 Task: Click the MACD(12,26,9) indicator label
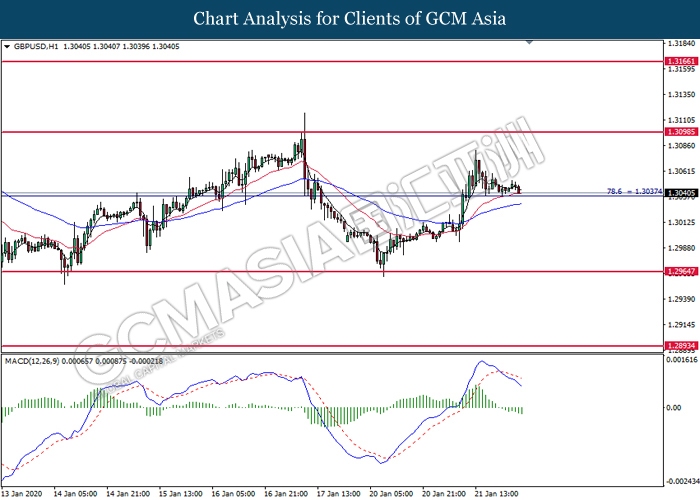pyautogui.click(x=32, y=361)
